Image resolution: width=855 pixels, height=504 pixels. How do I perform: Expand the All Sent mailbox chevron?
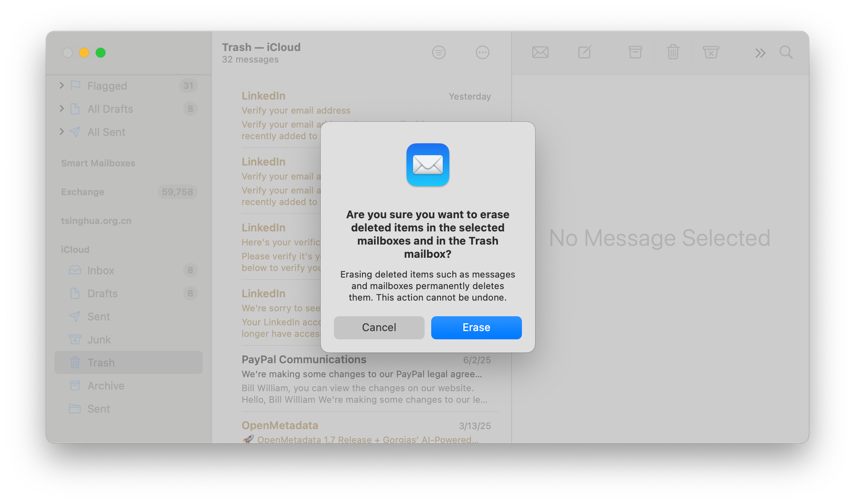tap(62, 132)
